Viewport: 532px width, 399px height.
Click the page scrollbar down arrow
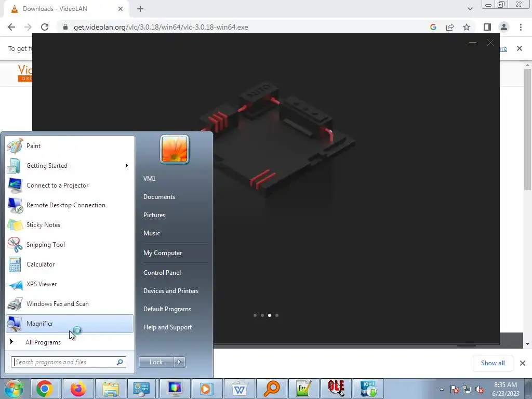(x=527, y=344)
